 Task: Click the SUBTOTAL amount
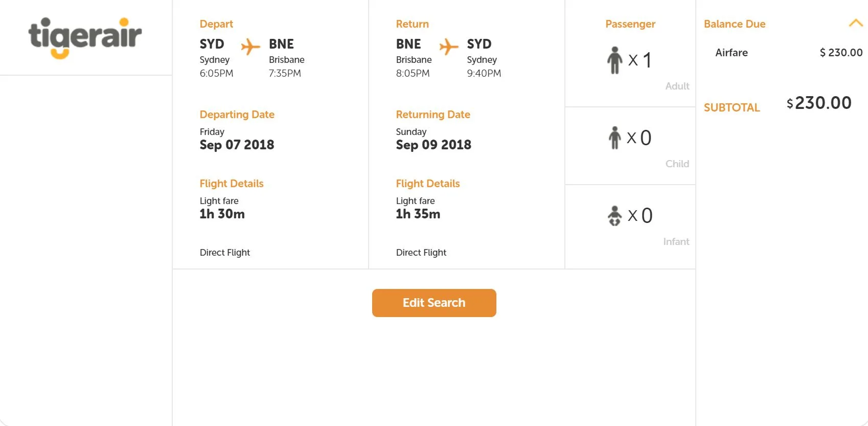819,103
